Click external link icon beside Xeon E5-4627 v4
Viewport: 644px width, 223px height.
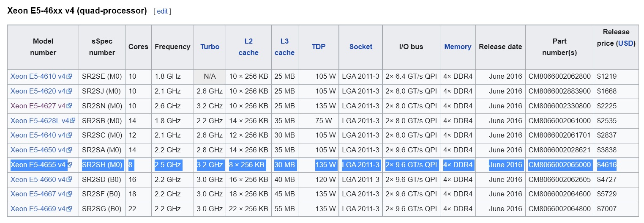pos(69,106)
